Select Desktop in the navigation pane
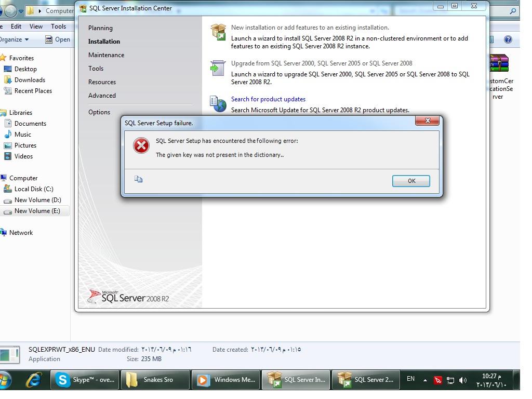The width and height of the screenshot is (532, 399). click(25, 69)
